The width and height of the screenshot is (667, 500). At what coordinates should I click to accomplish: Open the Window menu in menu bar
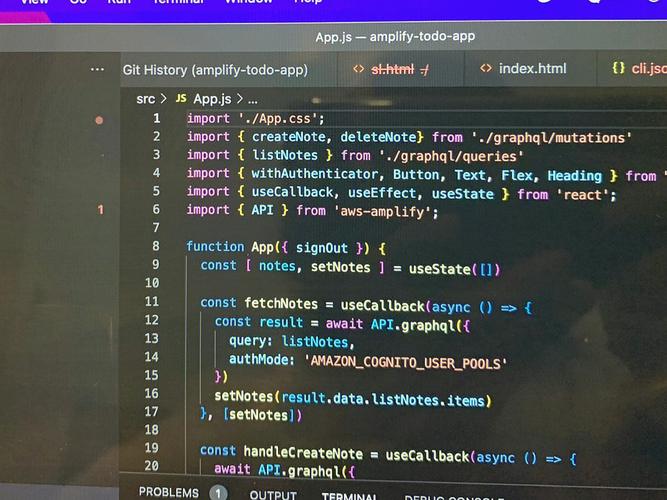(x=248, y=2)
